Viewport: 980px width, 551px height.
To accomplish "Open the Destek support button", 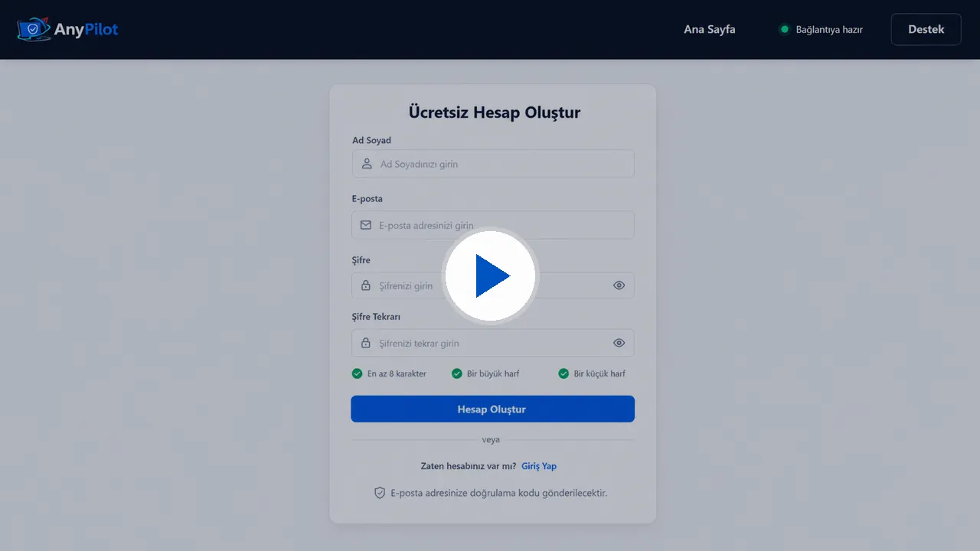I will (926, 30).
